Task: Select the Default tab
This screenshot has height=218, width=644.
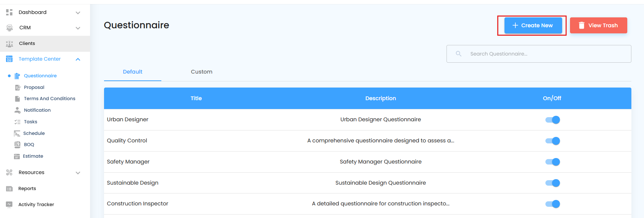Action: point(133,72)
